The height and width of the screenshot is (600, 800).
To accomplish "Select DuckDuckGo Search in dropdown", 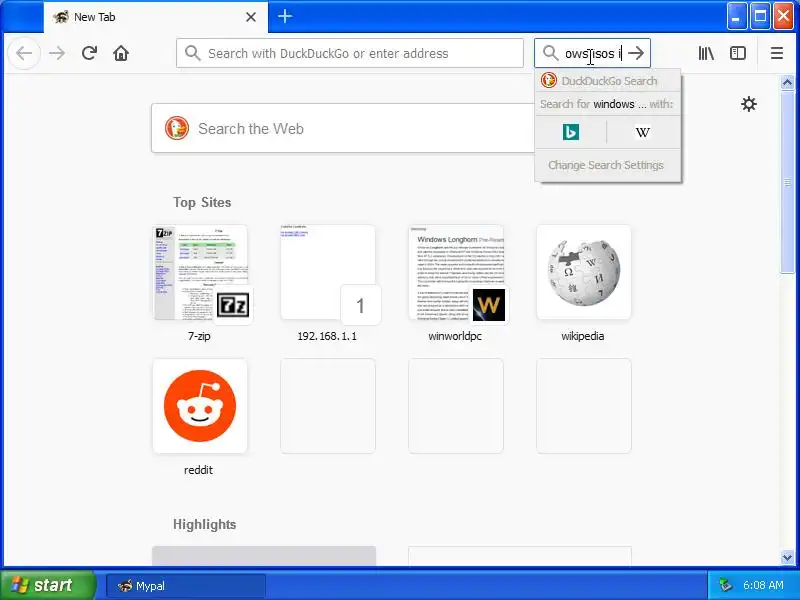I will (x=608, y=81).
